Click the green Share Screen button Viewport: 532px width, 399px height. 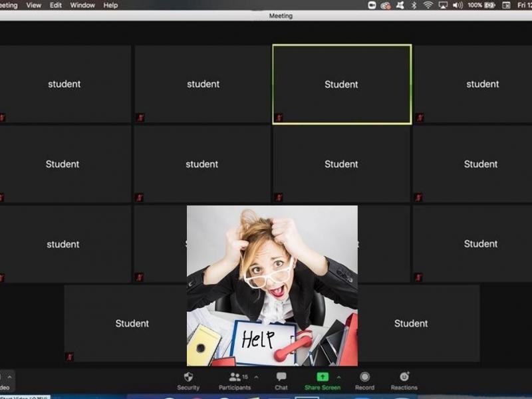pos(323,380)
